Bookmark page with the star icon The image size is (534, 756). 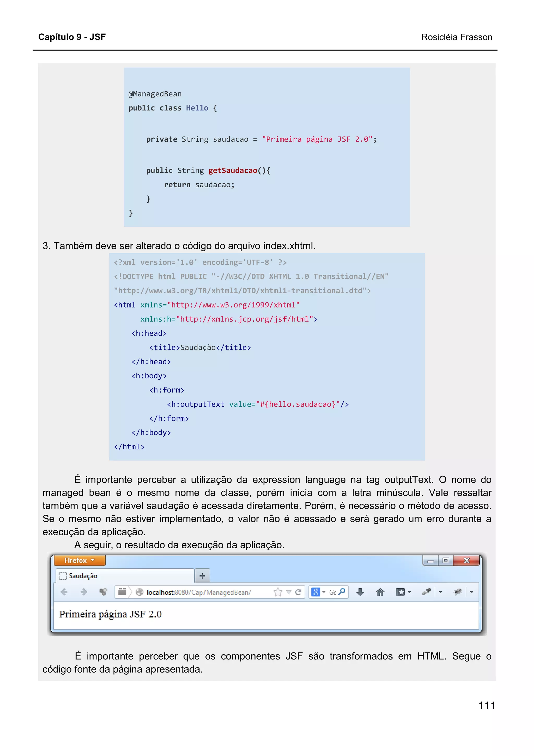pos(278,592)
